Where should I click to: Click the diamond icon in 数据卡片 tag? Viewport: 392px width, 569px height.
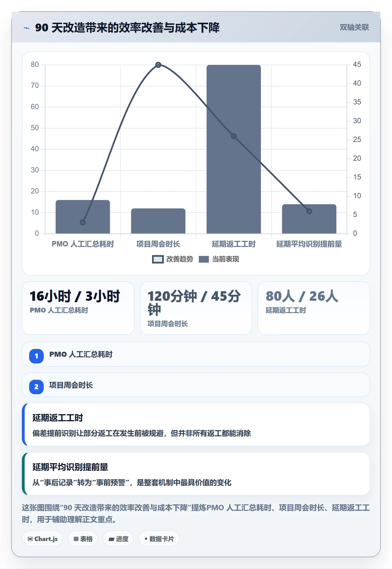(146, 539)
